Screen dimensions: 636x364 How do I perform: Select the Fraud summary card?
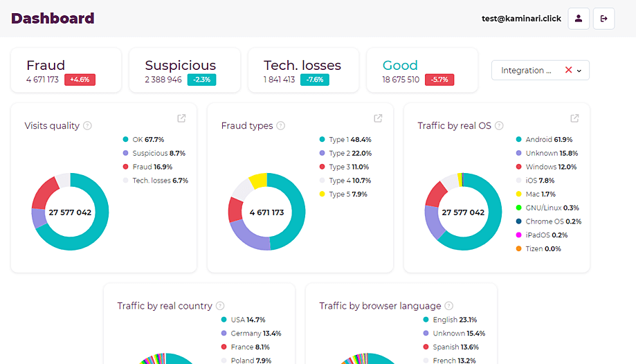pyautogui.click(x=66, y=71)
